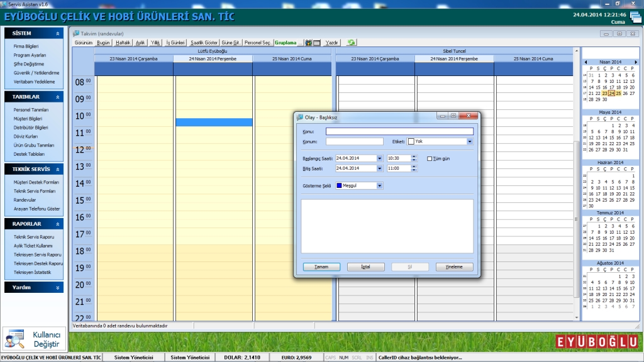Open Personel Seç toolbar button
This screenshot has height=362, width=644.
[x=258, y=43]
